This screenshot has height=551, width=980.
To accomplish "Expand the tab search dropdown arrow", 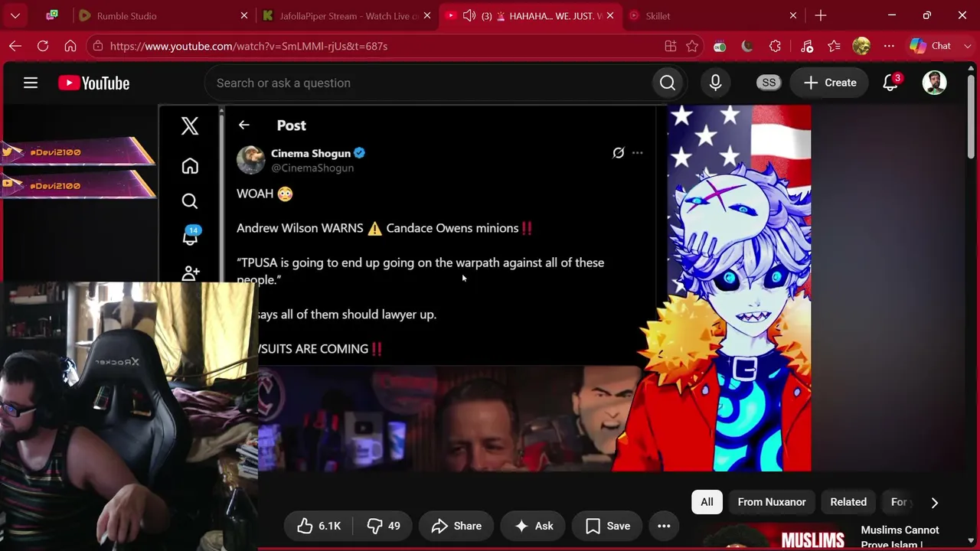I will point(15,15).
